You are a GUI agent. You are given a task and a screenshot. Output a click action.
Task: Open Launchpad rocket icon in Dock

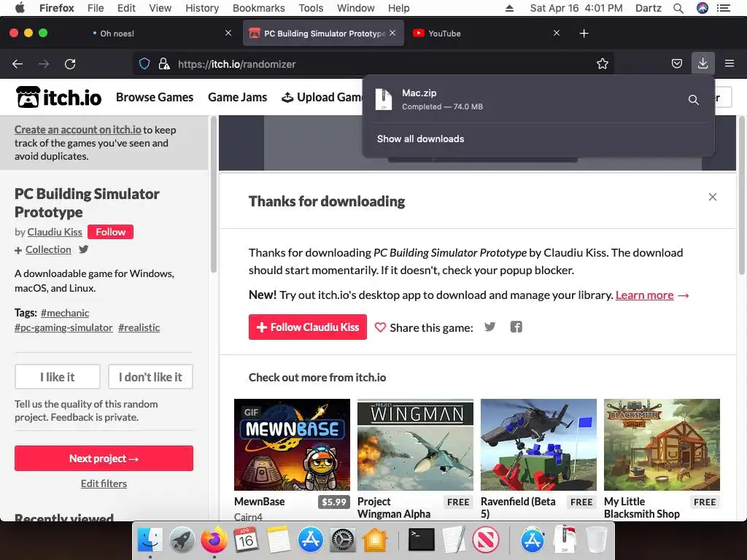click(x=182, y=540)
